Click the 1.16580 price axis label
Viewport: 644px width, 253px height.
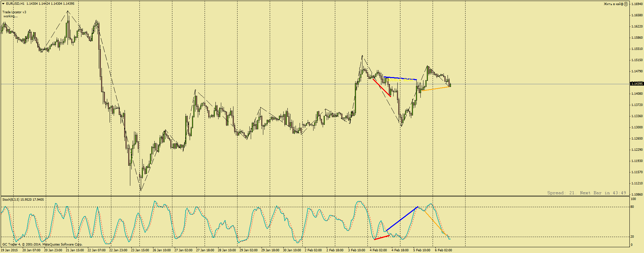click(x=637, y=15)
